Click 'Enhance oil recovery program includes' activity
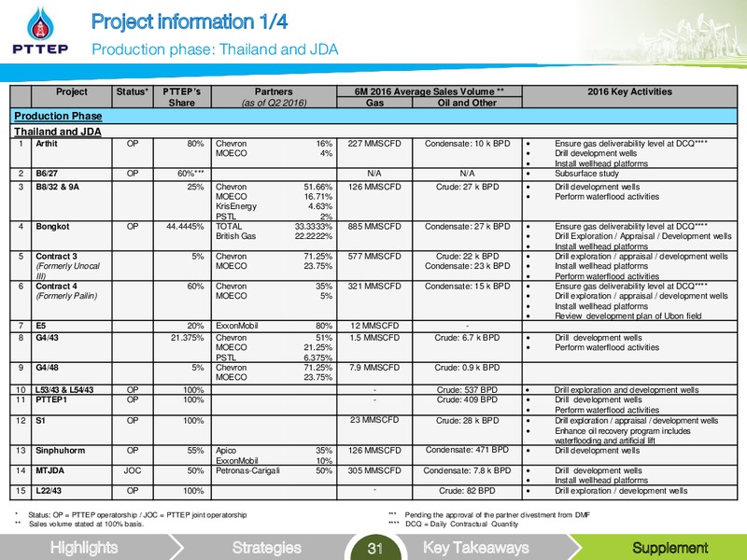747x560 pixels. point(622,431)
